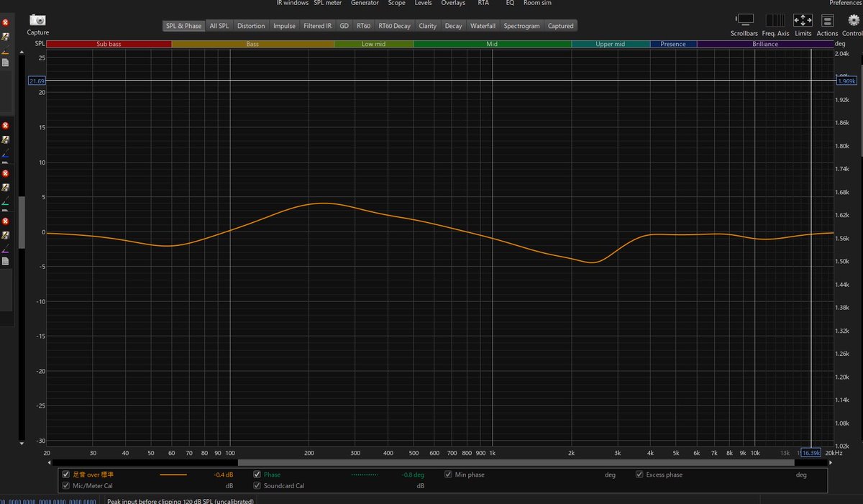
Task: Toggle the Excess phase checkbox
Action: point(639,475)
